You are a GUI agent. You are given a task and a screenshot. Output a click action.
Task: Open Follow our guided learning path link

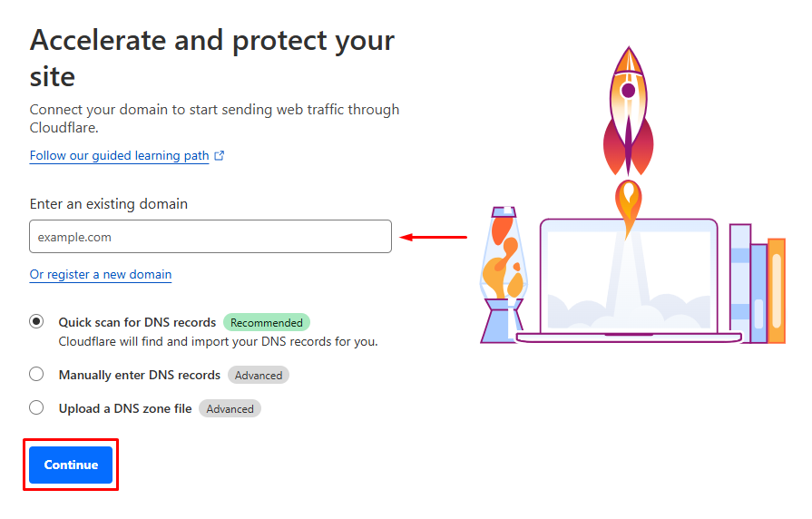pos(119,155)
